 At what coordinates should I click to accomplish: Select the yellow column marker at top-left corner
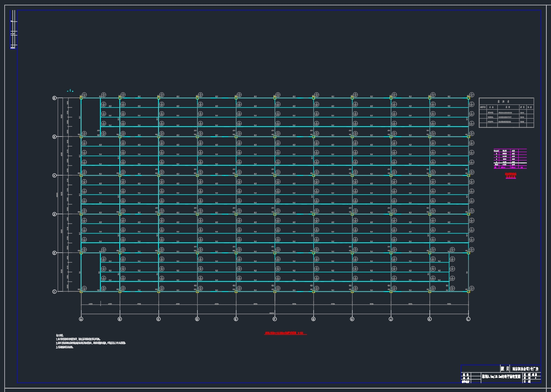(x=81, y=97)
